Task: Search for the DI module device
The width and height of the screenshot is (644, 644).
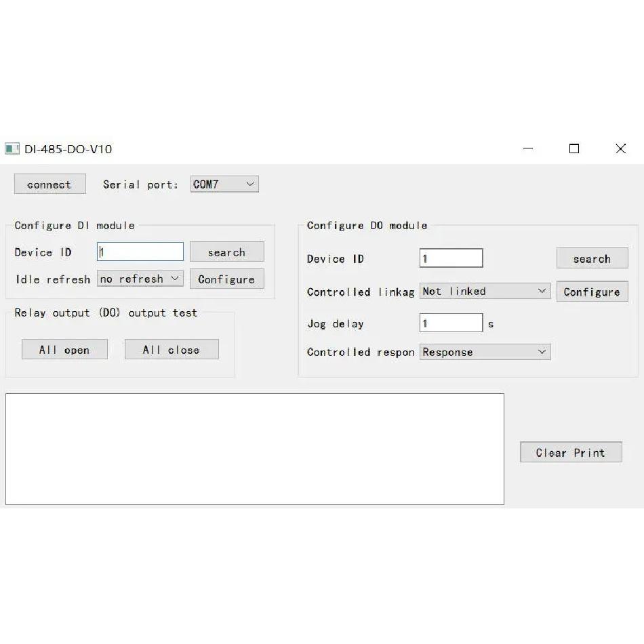Action: click(x=226, y=251)
